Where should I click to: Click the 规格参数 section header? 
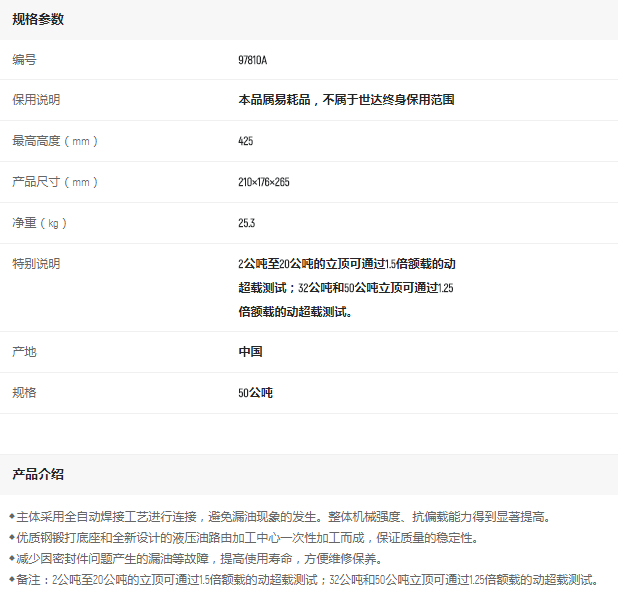click(x=38, y=19)
